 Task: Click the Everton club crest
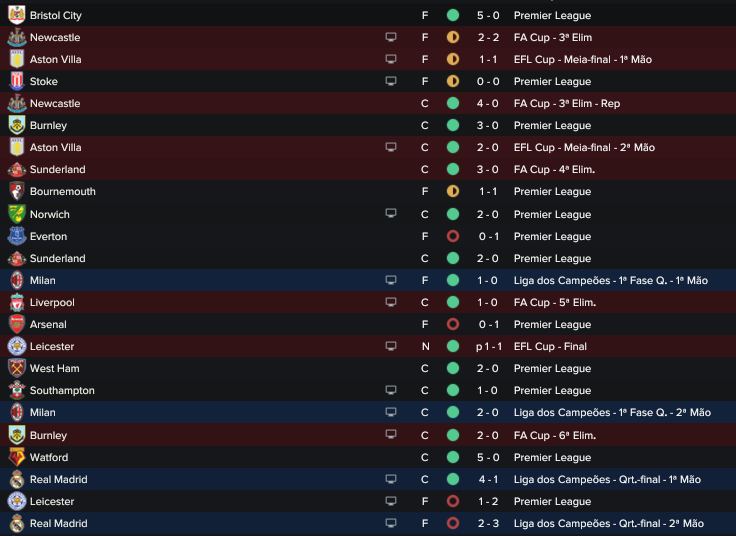pyautogui.click(x=17, y=236)
